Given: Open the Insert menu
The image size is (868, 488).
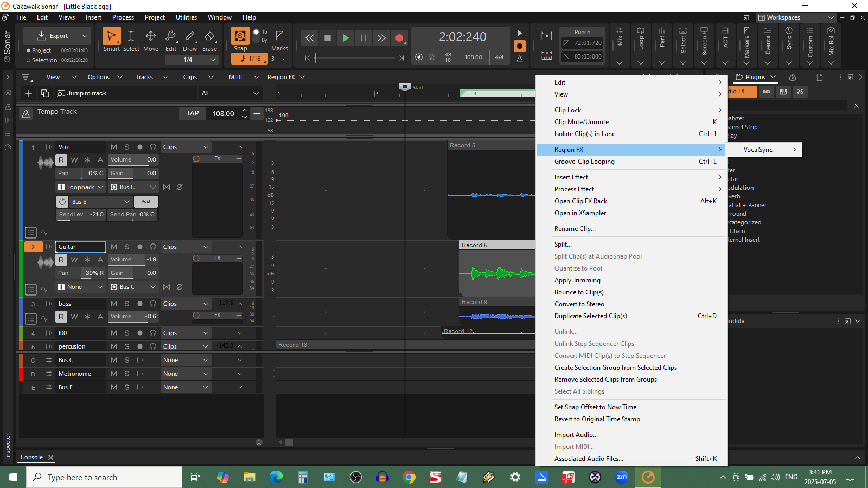Looking at the screenshot, I should click(x=93, y=17).
